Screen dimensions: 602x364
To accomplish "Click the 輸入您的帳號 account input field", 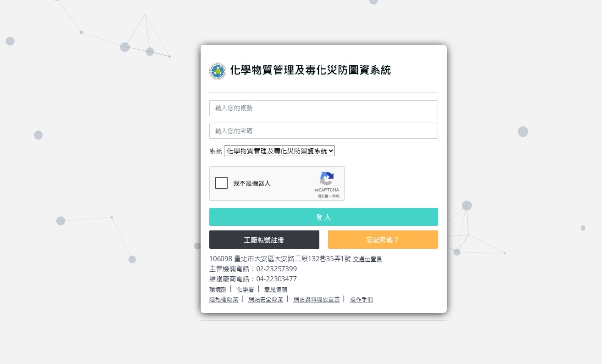I will [x=323, y=108].
